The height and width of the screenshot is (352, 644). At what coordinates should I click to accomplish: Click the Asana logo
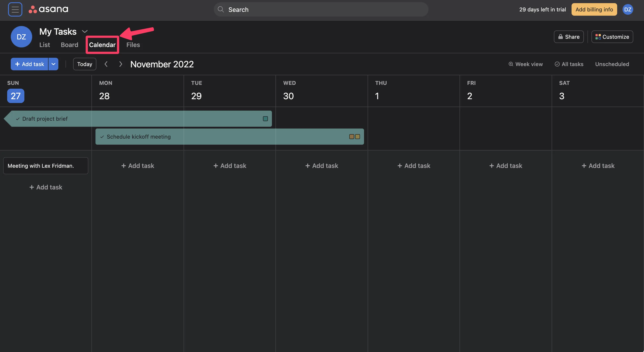click(x=48, y=9)
